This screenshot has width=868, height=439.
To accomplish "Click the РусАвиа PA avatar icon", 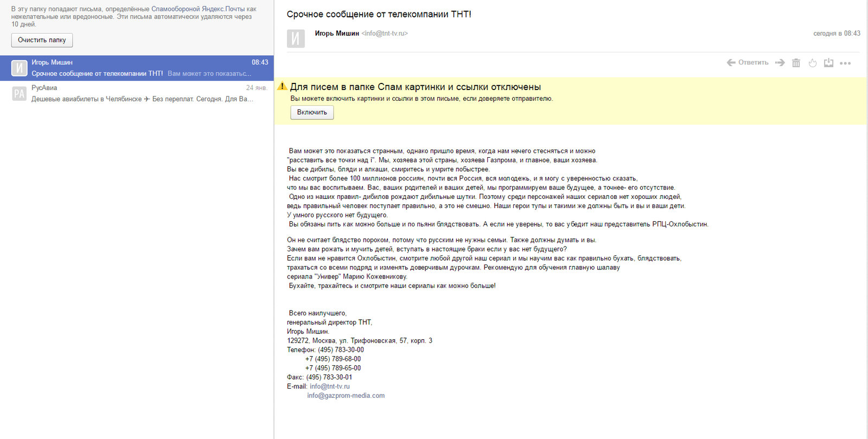I will pos(19,94).
